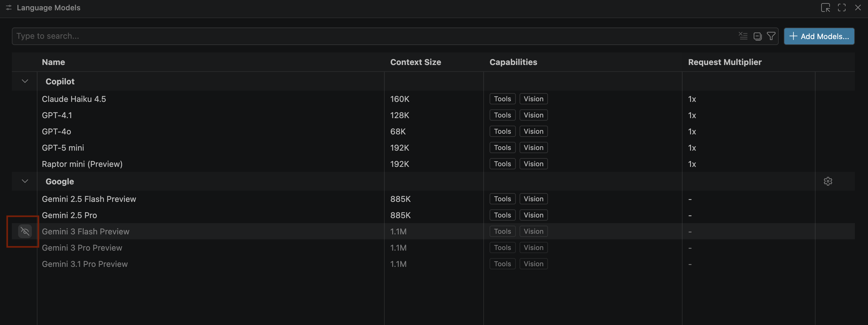Maximize the Language Models panel

(x=841, y=7)
